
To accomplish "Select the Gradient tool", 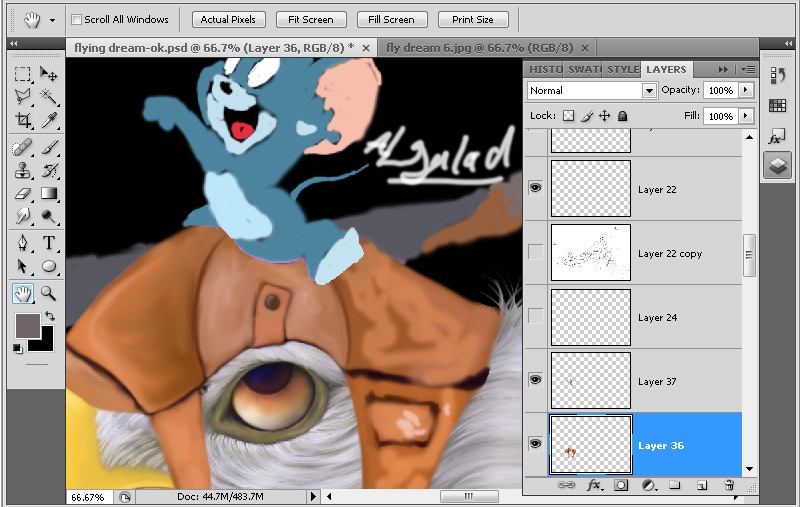I will click(x=49, y=194).
